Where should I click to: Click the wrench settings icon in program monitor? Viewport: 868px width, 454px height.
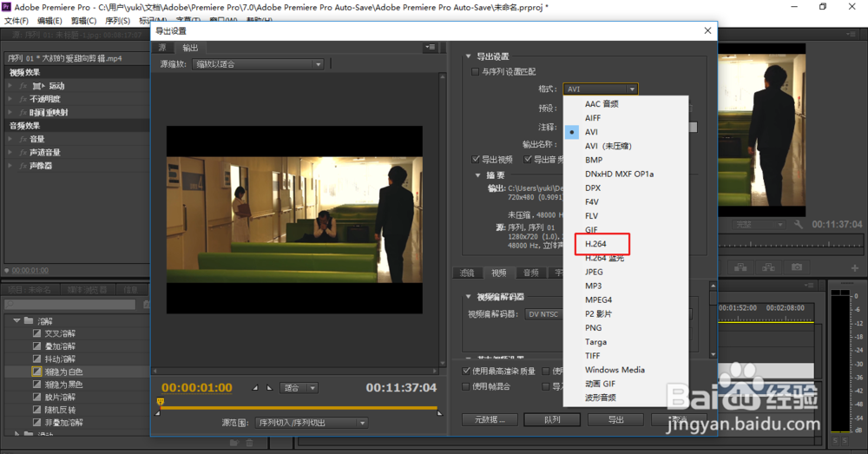pyautogui.click(x=799, y=224)
